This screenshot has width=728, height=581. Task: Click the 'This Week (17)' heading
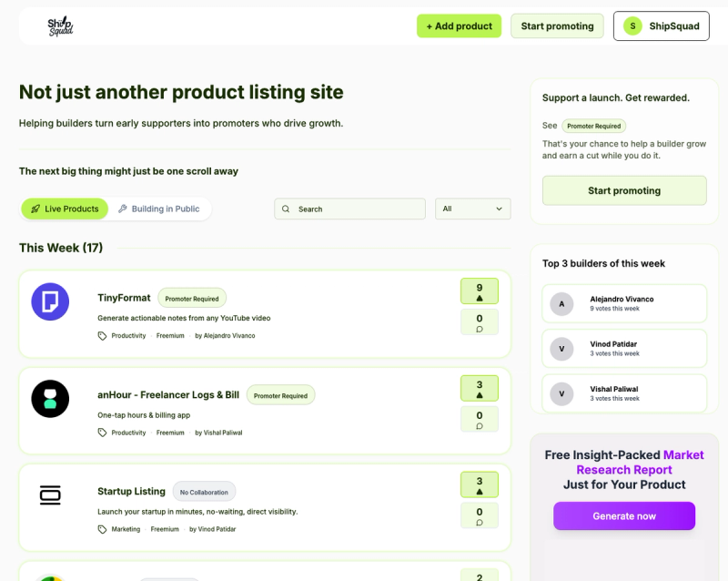click(61, 248)
